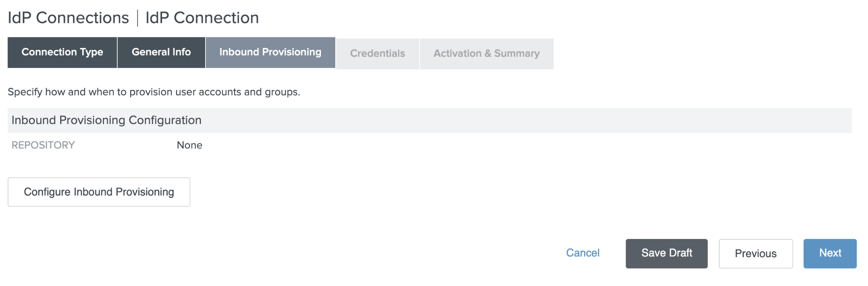Click the blue Next button
Viewport: 868px width, 286px height.
(x=829, y=253)
